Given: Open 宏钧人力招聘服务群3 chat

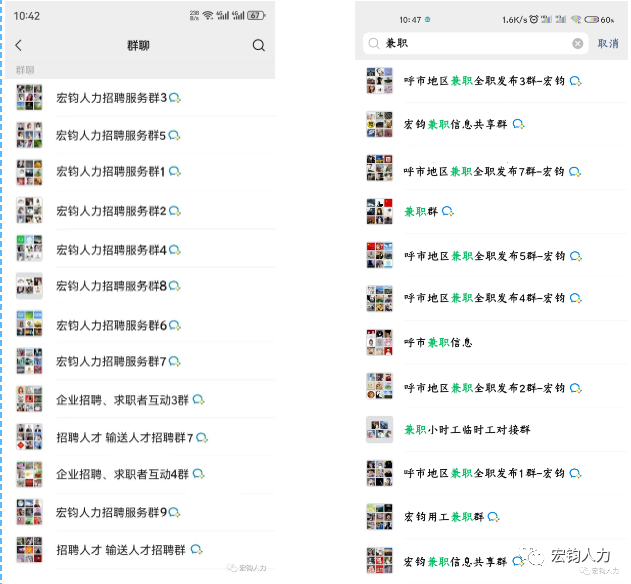Looking at the screenshot, I should [140, 97].
